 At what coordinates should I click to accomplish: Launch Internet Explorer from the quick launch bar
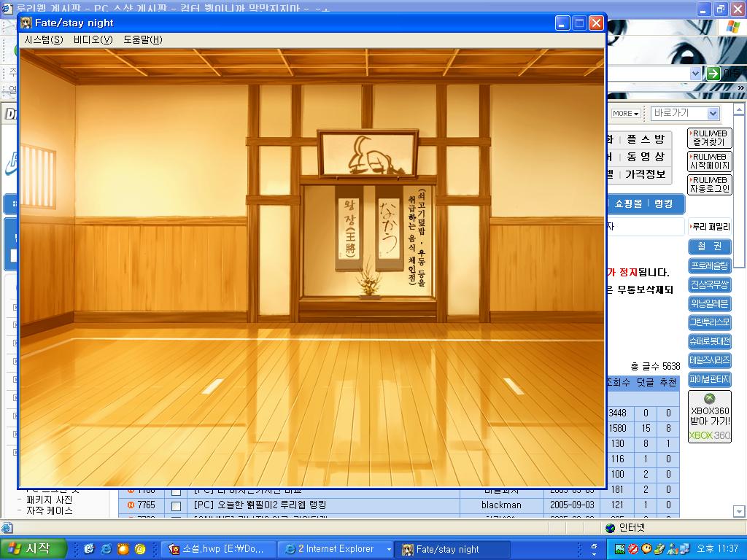(x=105, y=550)
